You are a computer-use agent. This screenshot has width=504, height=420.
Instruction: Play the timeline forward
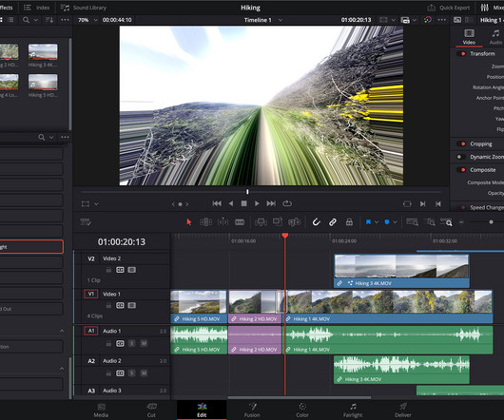(257, 203)
